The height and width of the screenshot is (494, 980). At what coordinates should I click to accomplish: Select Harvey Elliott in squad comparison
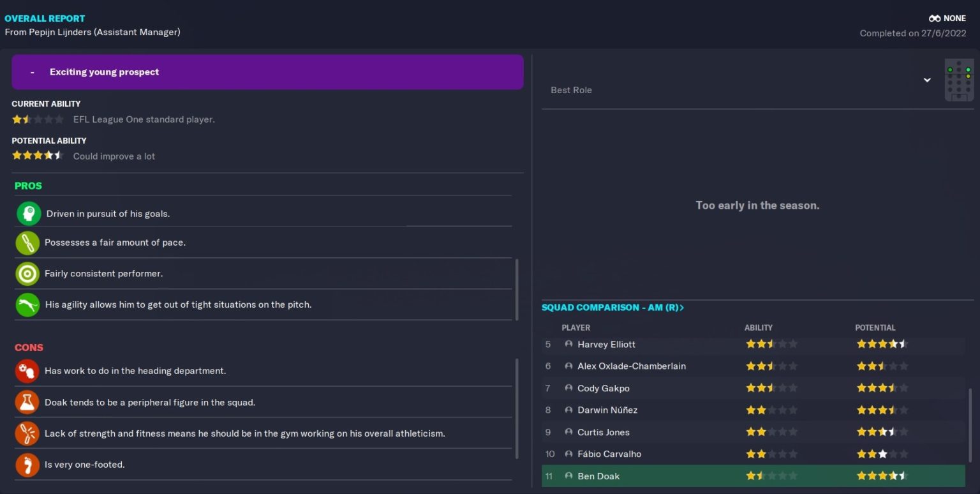point(606,345)
